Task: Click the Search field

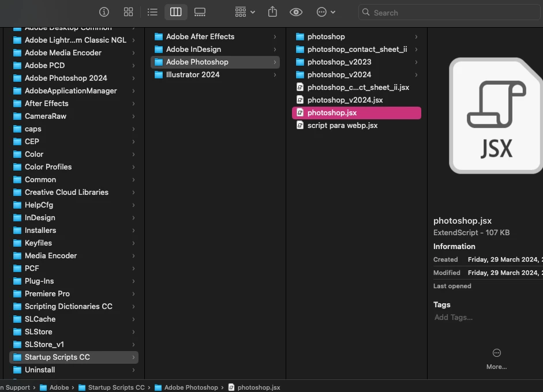Action: point(450,13)
